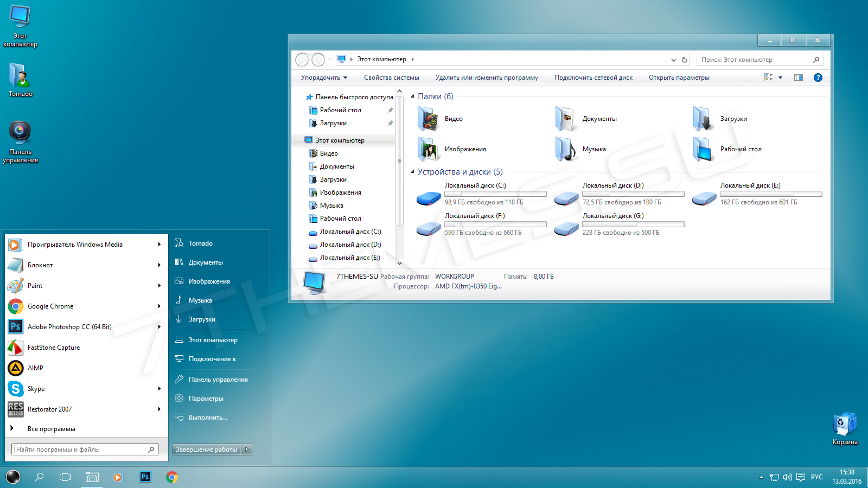Viewport: 868px width, 488px height.
Task: Open Подключение к in the Start menu
Action: coord(213,359)
